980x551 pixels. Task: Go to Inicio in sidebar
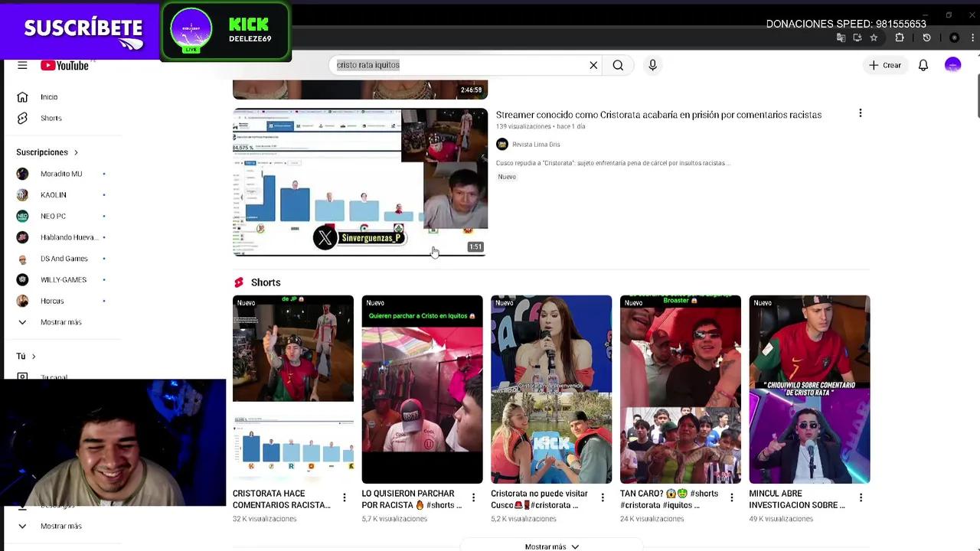[x=49, y=97]
